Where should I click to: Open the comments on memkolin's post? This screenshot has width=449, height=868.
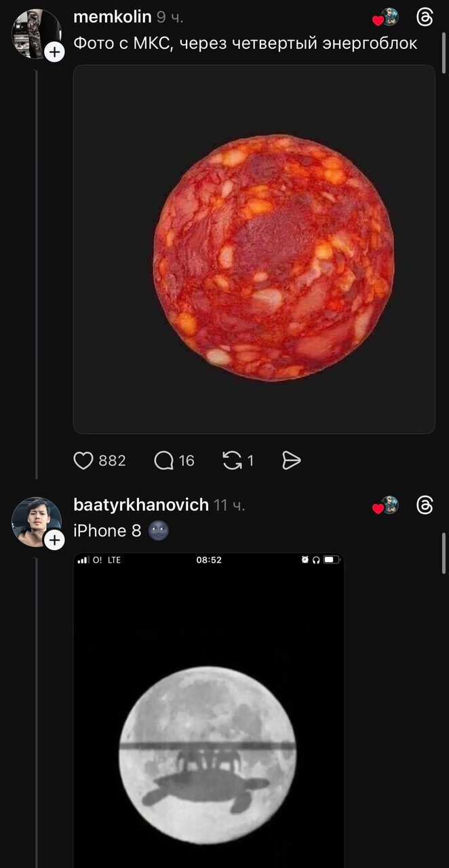click(x=164, y=461)
